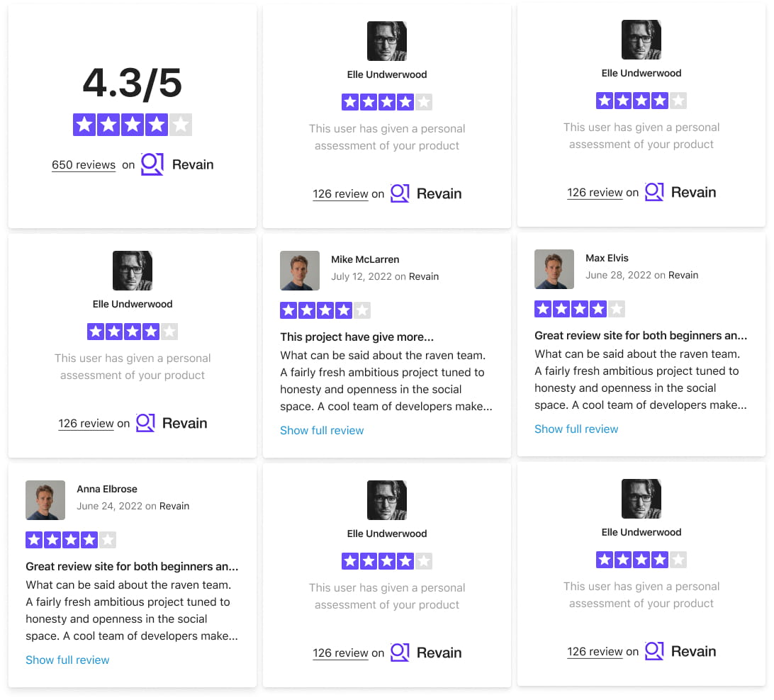774x700 pixels.
Task: Follow the Revain link next to June 28, 2022
Action: point(683,275)
